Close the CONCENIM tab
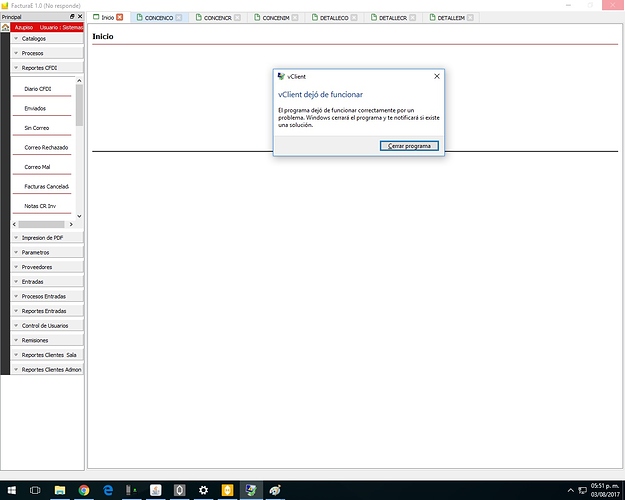 pos(295,18)
